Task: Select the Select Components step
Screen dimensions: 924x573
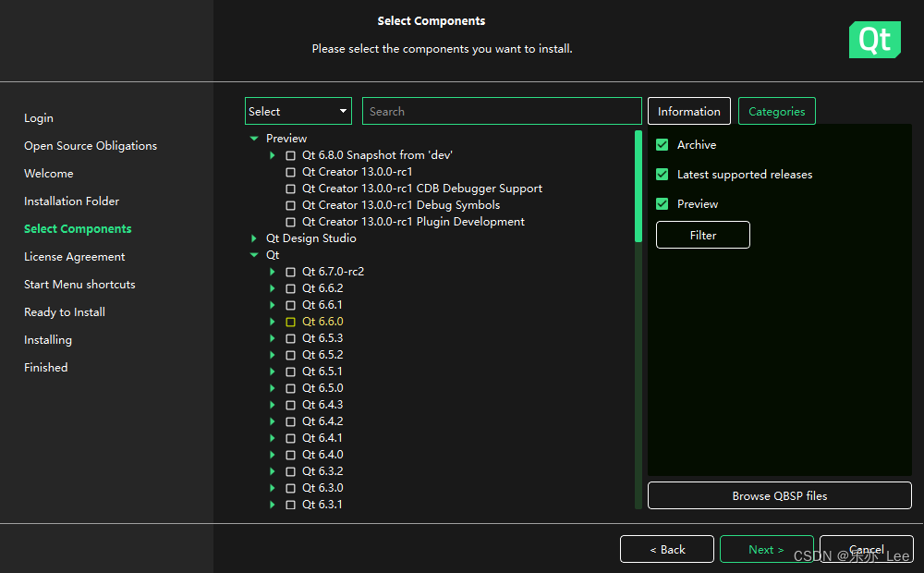Action: pyautogui.click(x=78, y=228)
